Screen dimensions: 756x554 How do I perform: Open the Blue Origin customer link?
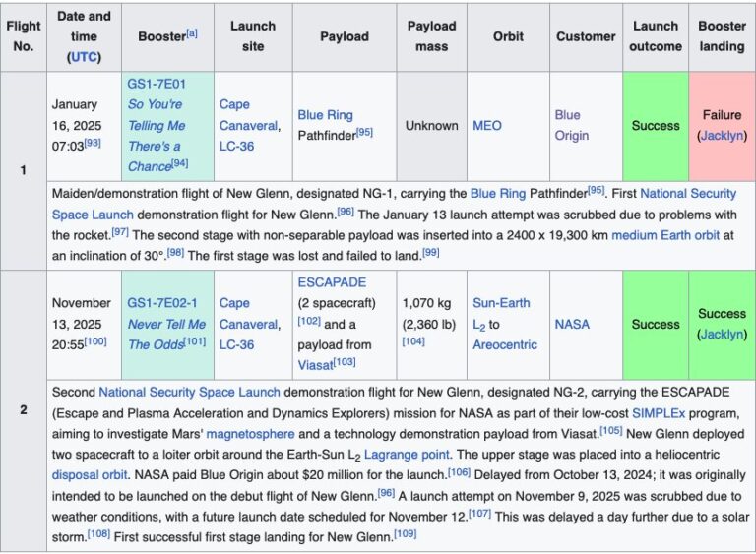[x=571, y=125]
